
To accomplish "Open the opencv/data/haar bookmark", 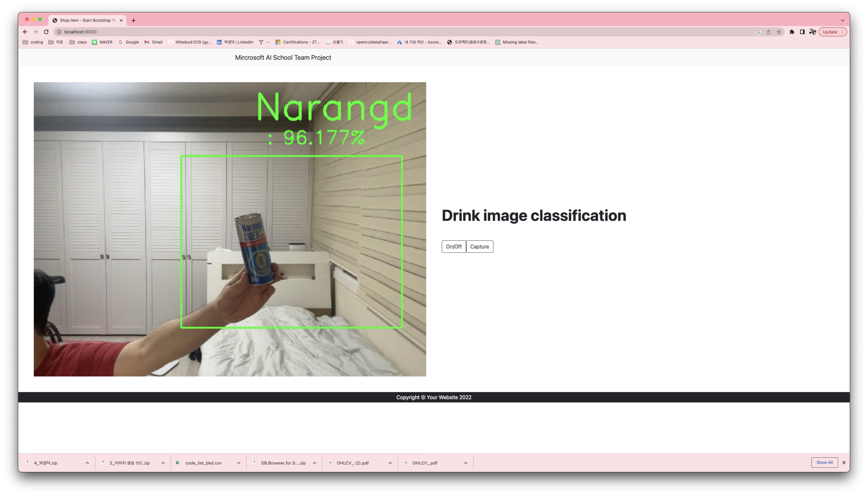I will (370, 42).
